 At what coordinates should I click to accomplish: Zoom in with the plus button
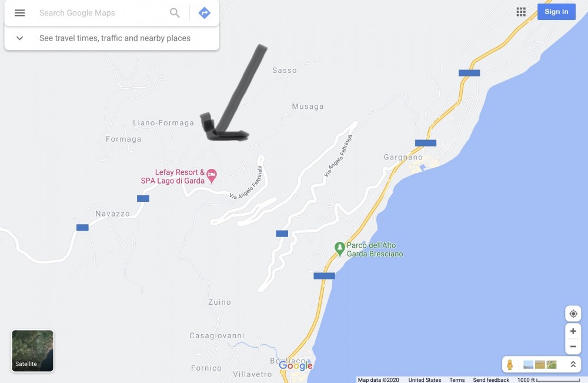pyautogui.click(x=573, y=331)
